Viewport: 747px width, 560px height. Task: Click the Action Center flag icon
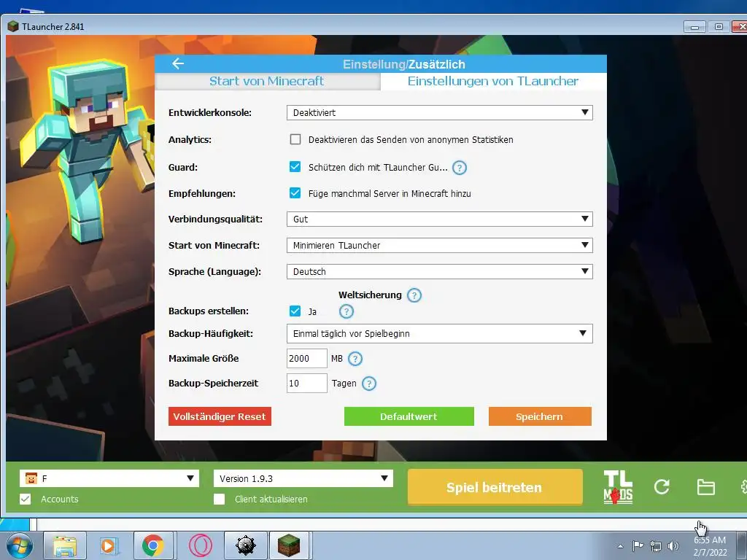(638, 546)
